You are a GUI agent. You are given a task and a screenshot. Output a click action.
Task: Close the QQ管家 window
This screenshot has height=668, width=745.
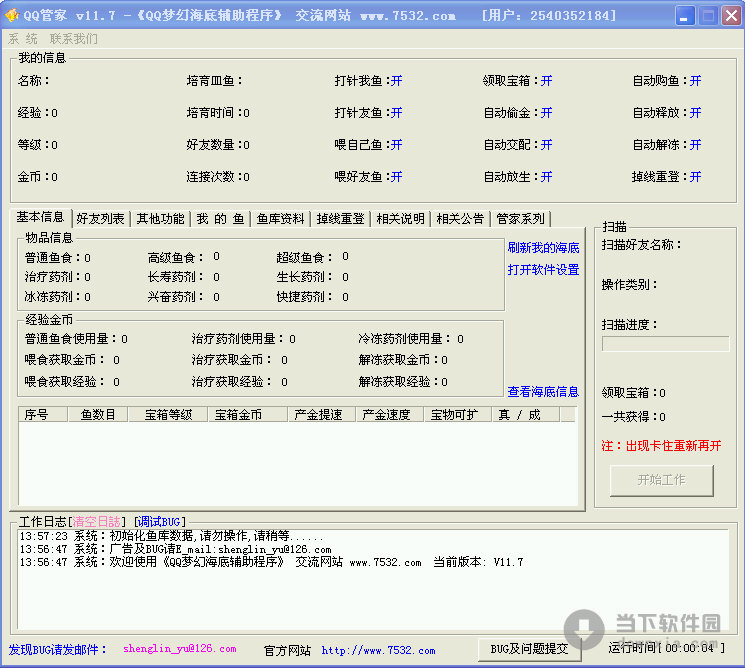click(x=731, y=16)
